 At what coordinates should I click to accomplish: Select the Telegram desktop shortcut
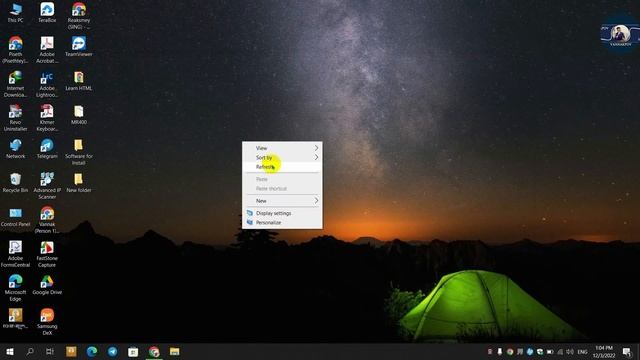[47, 149]
